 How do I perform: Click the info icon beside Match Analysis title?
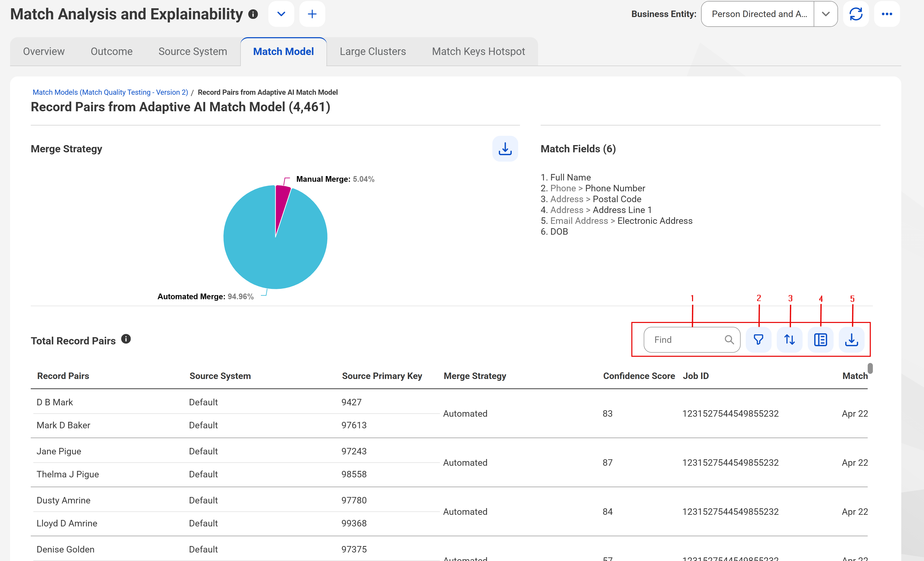(x=253, y=14)
